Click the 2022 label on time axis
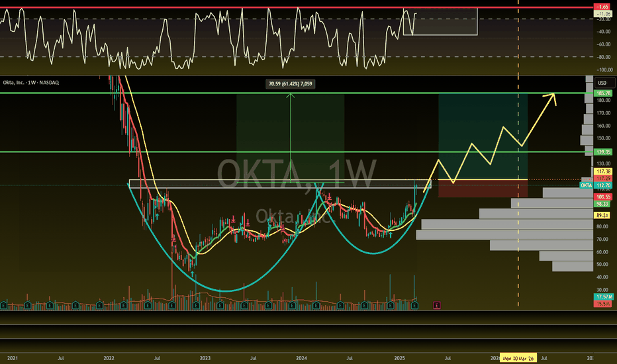Viewport: 617px width, 364px height. 109,358
